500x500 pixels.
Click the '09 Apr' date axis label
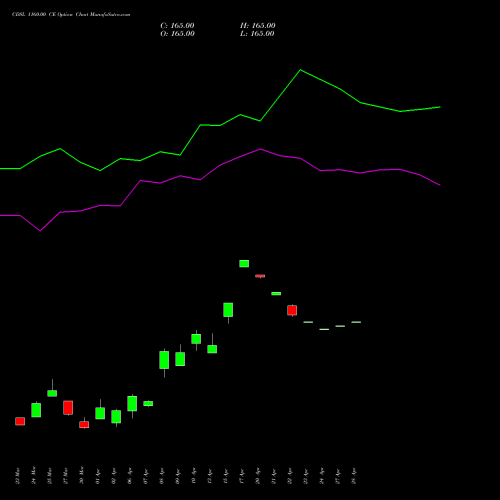point(177,476)
